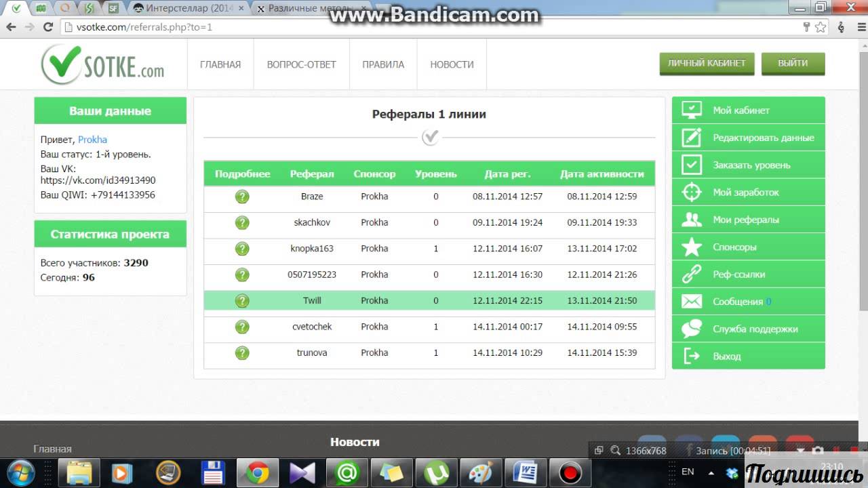Click the star icon beside Спонсоры
Image resolution: width=868 pixels, height=488 pixels.
pos(691,247)
